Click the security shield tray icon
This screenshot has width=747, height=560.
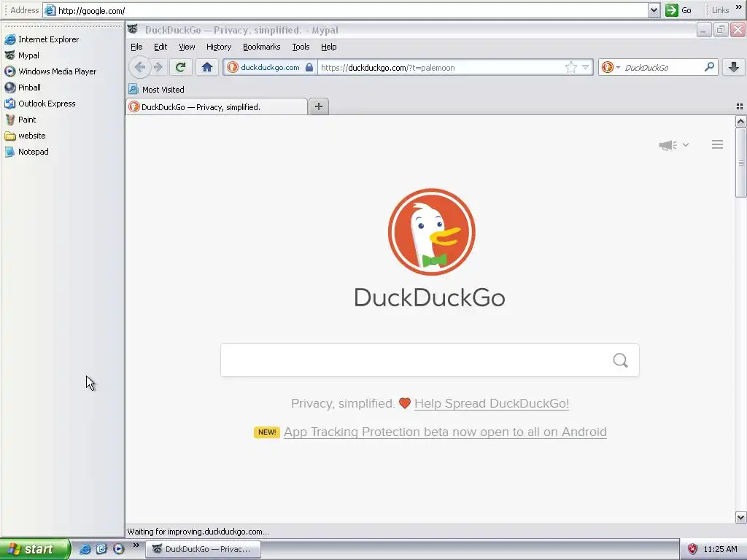click(x=693, y=549)
